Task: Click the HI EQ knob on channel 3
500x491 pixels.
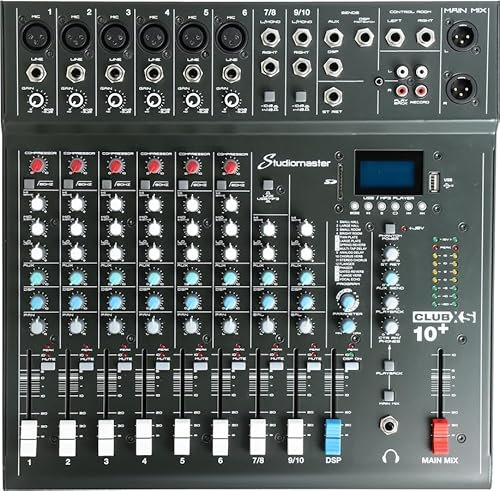Action: (115, 204)
